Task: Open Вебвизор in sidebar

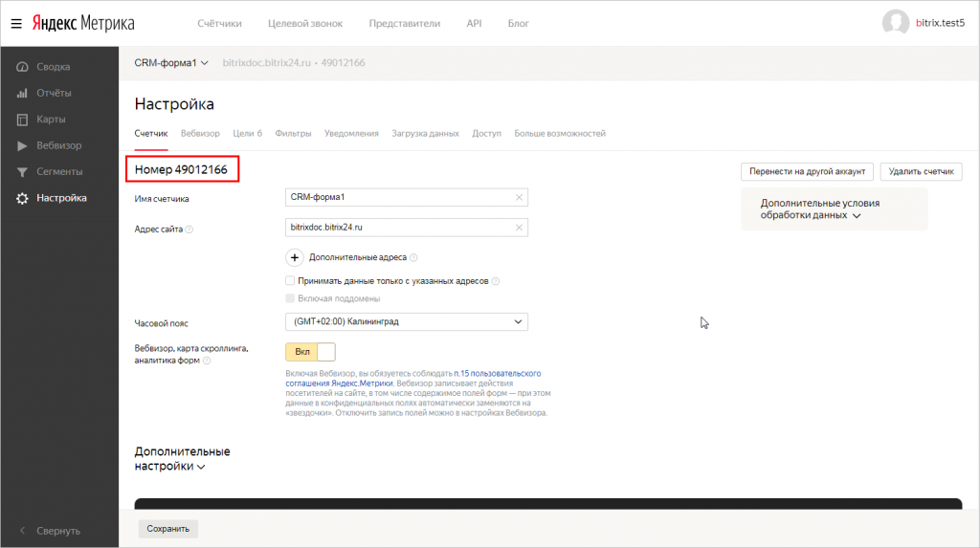Action: pyautogui.click(x=58, y=145)
